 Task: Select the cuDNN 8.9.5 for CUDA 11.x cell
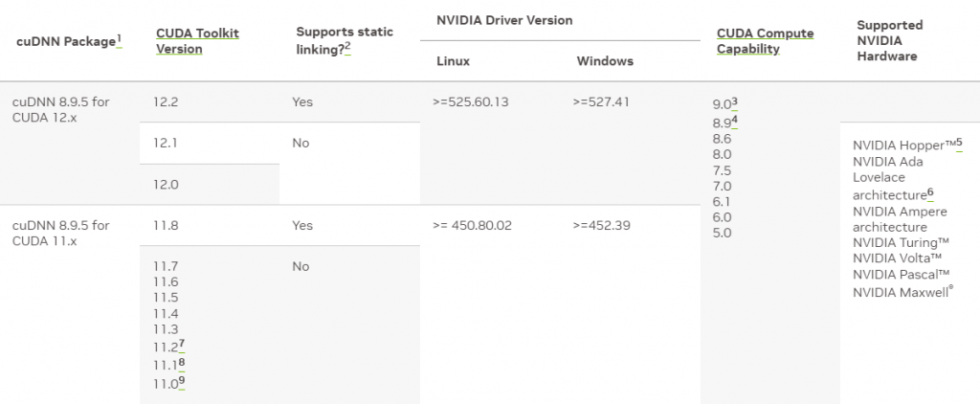(x=60, y=233)
